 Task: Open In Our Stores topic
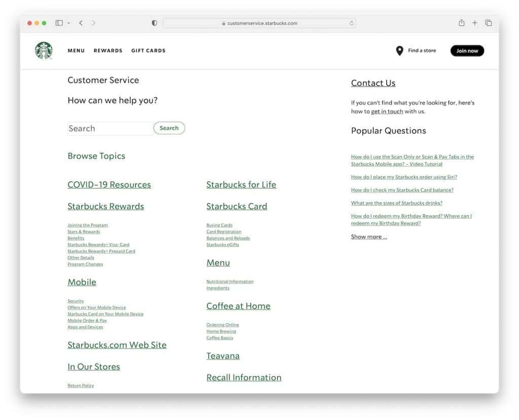[94, 367]
